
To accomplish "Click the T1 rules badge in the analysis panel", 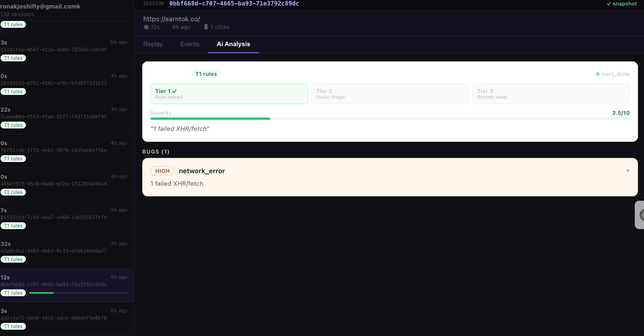I will click(x=206, y=74).
